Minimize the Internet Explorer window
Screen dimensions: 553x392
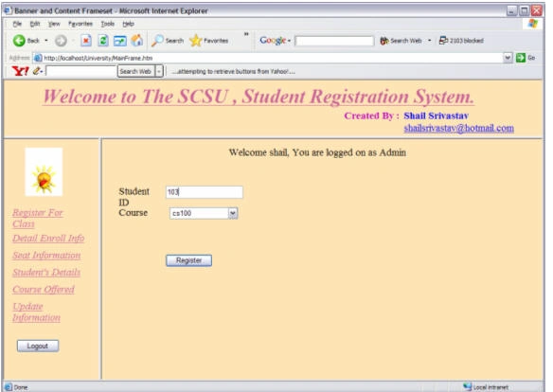coord(511,11)
